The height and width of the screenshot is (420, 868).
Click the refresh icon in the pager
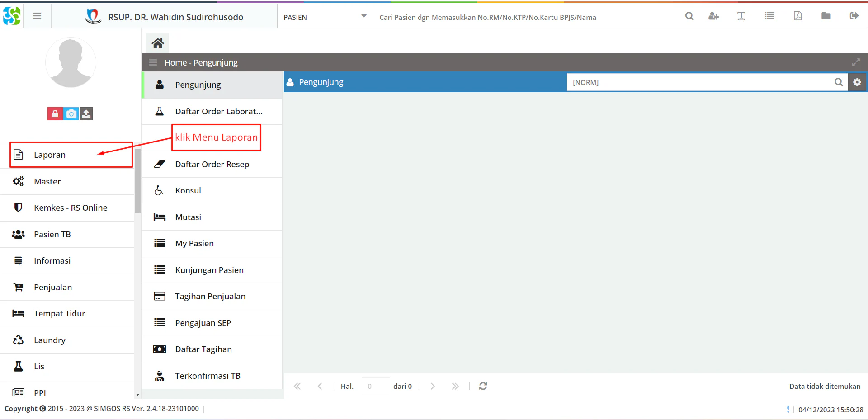click(483, 386)
